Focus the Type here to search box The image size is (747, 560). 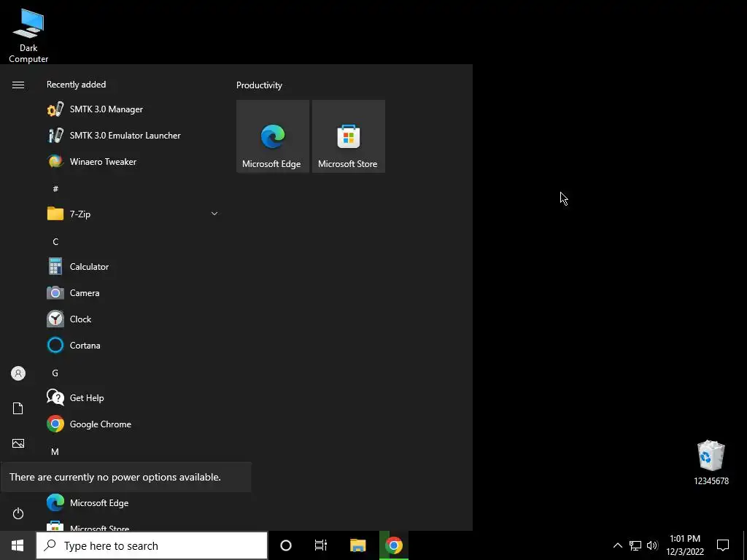pyautogui.click(x=152, y=545)
